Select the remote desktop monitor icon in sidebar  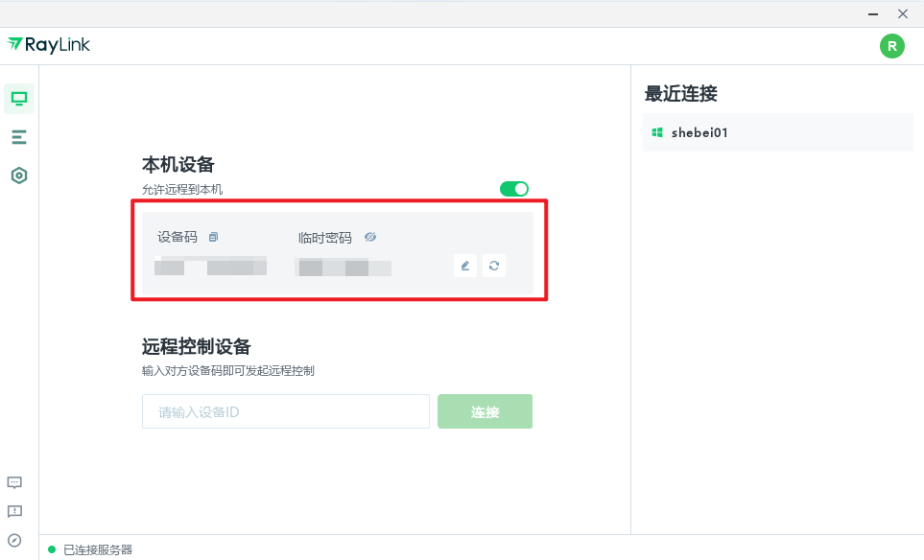pos(18,98)
